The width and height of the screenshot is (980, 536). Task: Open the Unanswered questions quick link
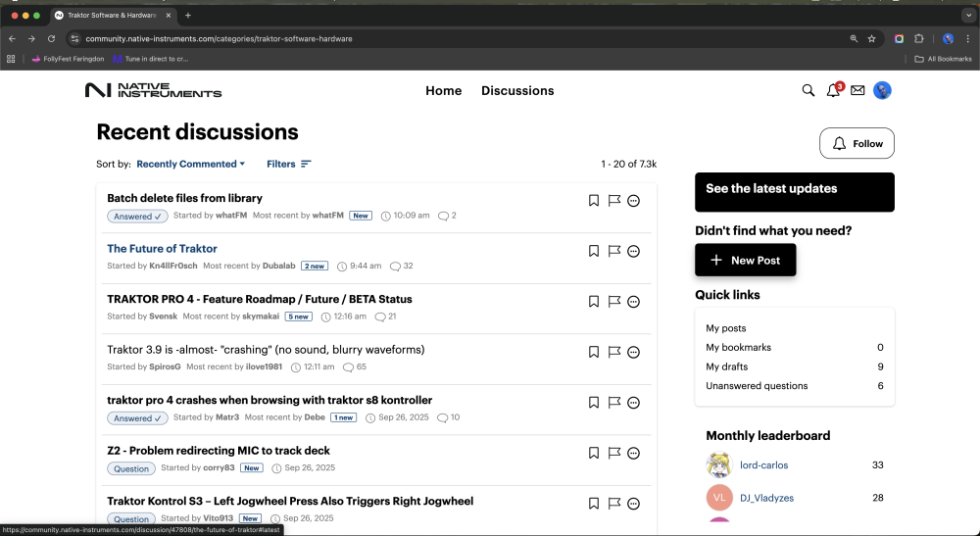point(757,386)
